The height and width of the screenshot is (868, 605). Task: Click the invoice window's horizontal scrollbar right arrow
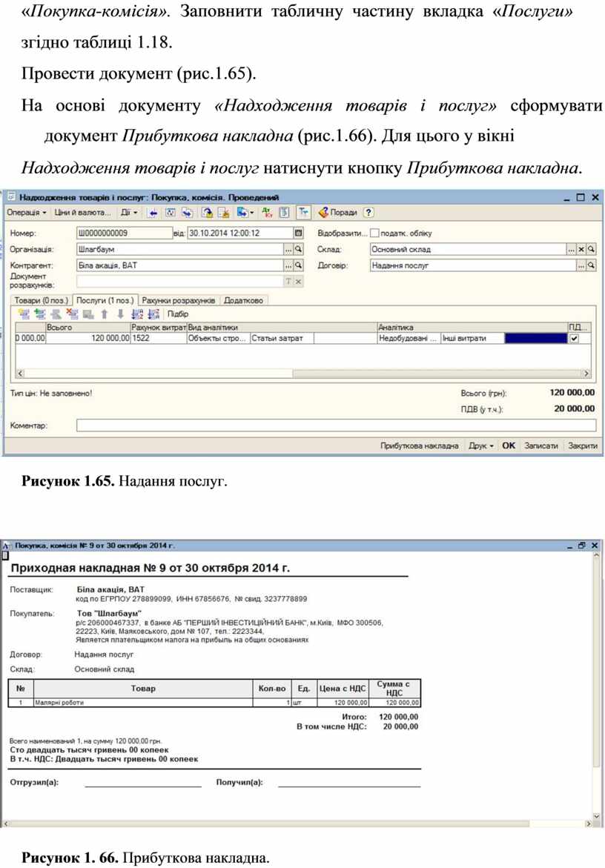[588, 824]
